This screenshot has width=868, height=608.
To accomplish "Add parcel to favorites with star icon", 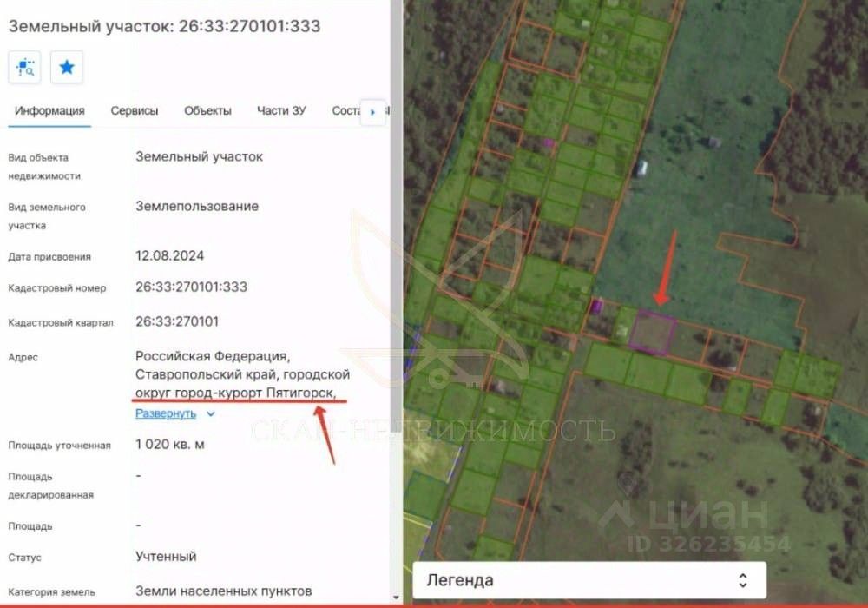I will coord(67,68).
